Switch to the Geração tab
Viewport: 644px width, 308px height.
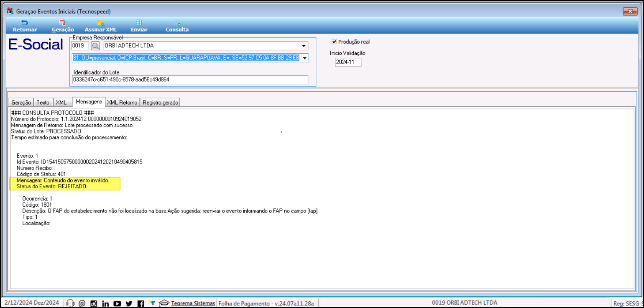click(21, 103)
